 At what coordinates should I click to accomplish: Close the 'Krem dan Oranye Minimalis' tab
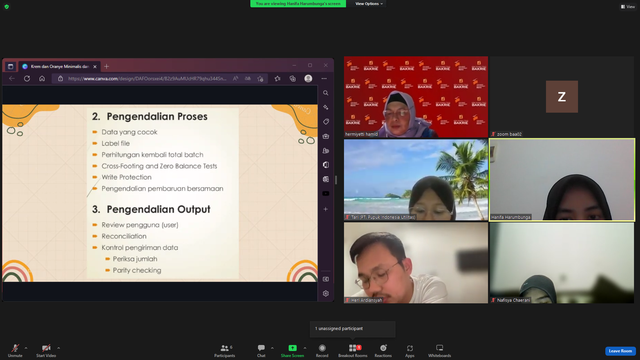point(95,67)
